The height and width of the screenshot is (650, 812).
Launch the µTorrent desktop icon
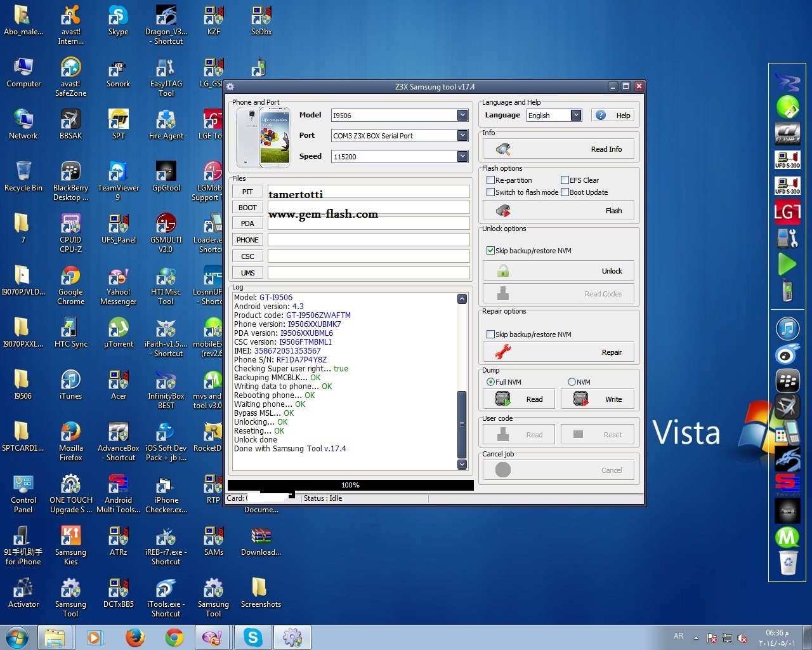coord(118,333)
